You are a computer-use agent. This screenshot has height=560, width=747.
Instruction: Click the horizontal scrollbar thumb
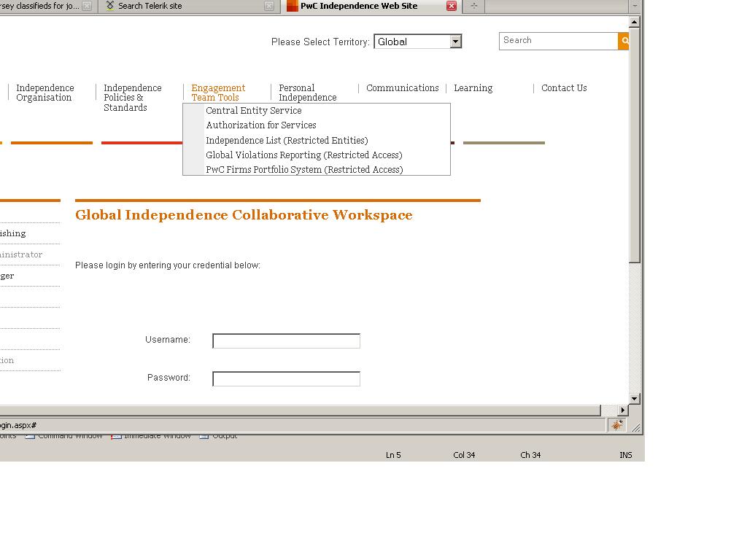300,410
